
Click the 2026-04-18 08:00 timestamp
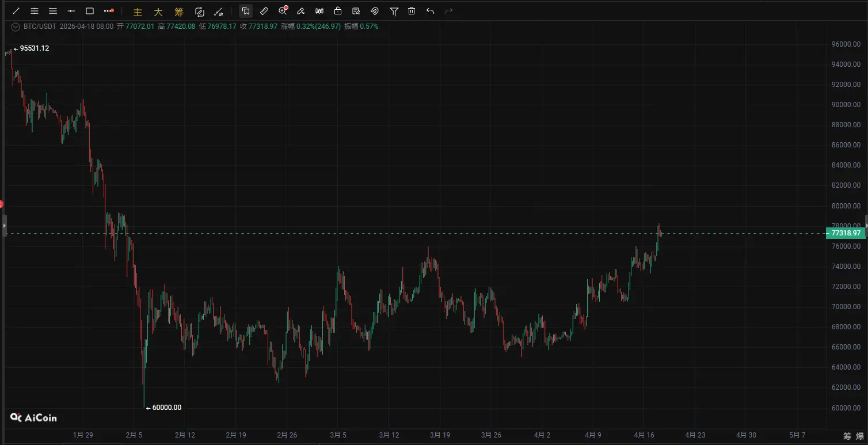tap(86, 26)
